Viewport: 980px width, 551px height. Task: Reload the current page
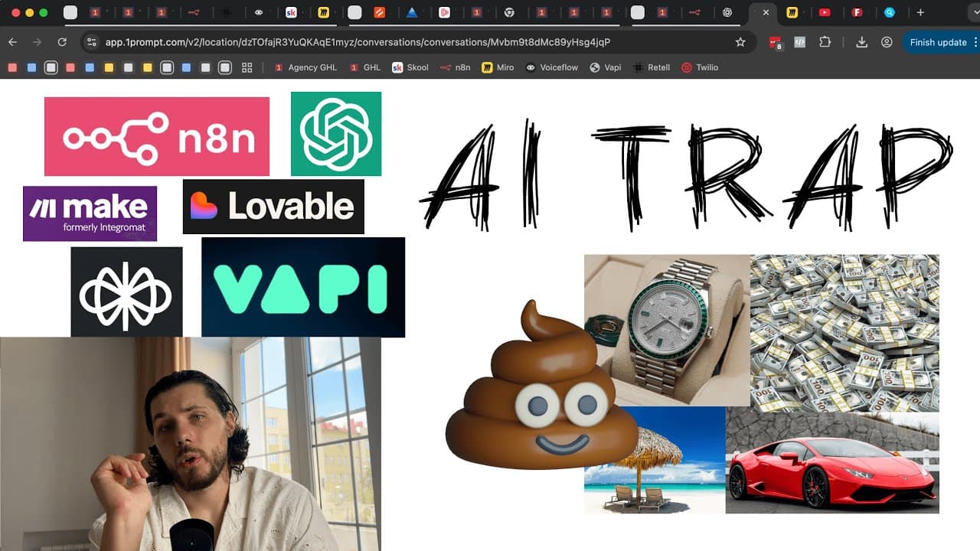point(62,42)
